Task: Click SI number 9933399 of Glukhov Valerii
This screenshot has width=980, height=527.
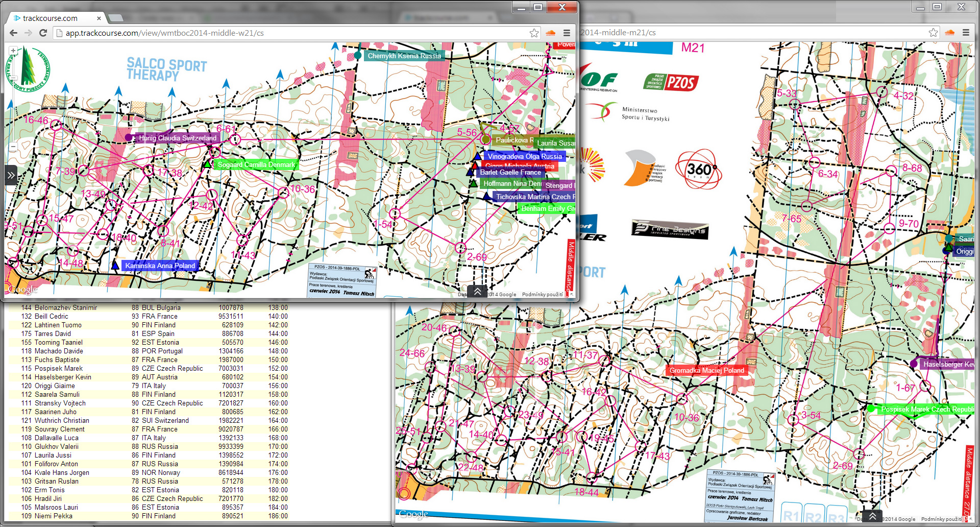Action: tap(231, 446)
